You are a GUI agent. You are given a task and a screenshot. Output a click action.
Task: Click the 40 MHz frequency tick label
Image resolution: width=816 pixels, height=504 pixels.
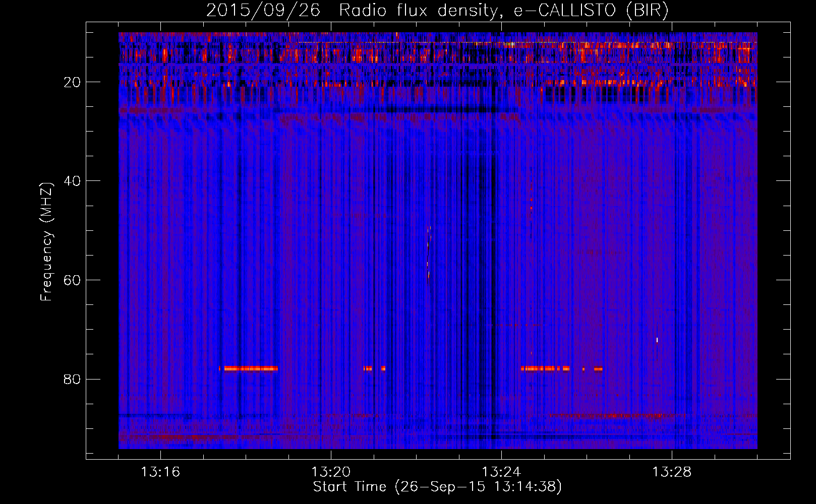pos(73,181)
